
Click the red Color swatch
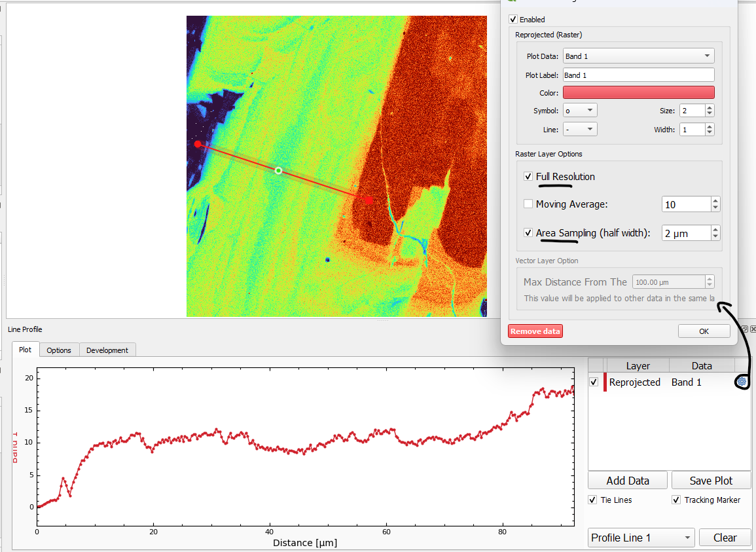pos(638,93)
